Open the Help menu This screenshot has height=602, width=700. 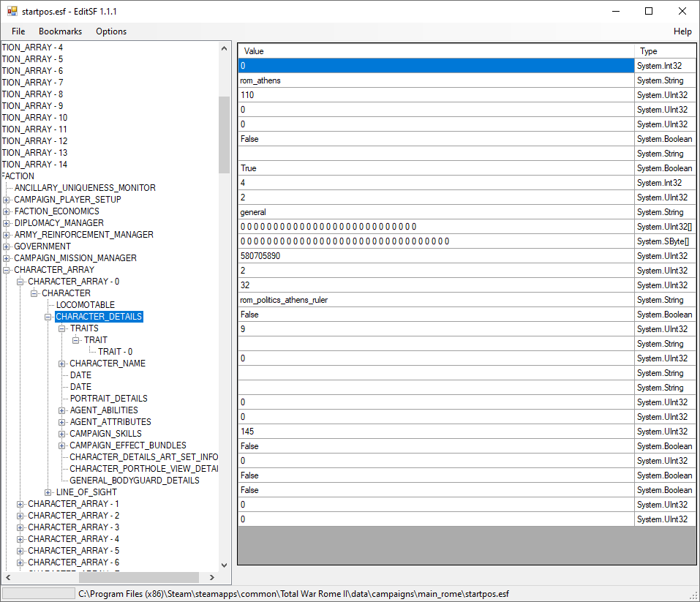click(x=682, y=31)
